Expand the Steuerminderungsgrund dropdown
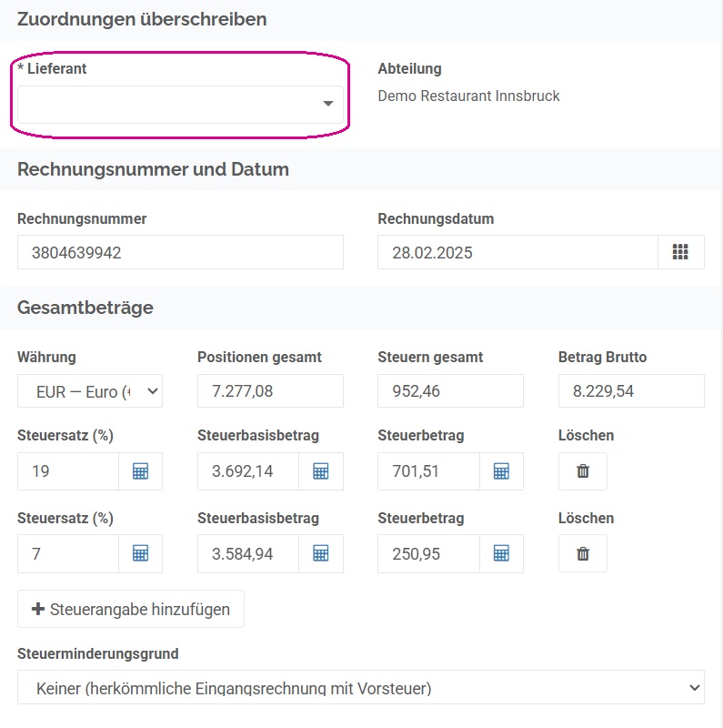The image size is (723, 728). coord(361,687)
